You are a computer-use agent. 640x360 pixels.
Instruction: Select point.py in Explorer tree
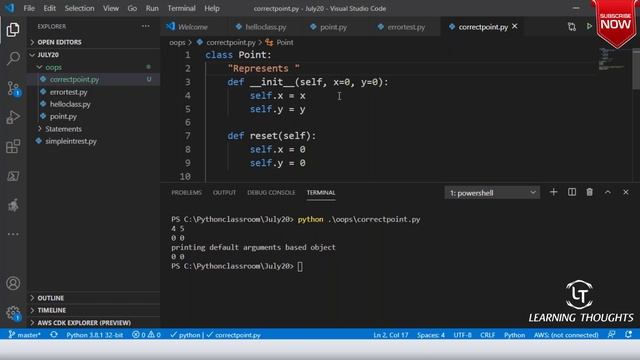[93, 117]
